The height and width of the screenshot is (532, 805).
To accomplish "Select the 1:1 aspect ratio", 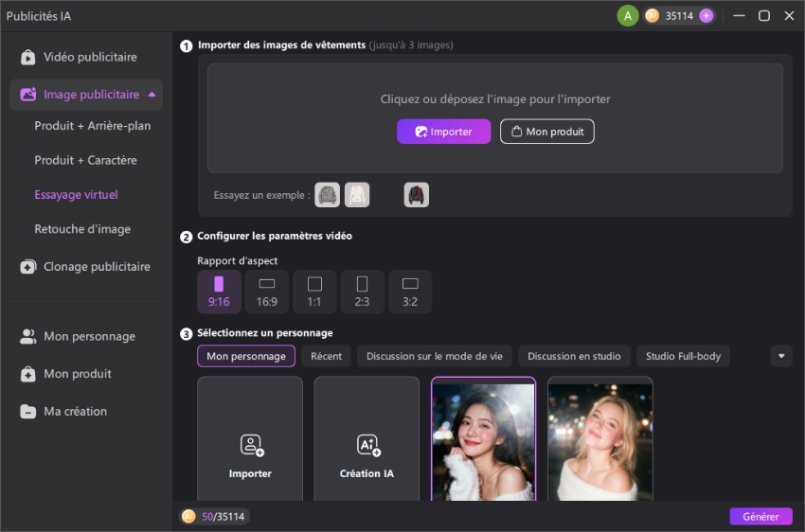I will pyautogui.click(x=314, y=292).
